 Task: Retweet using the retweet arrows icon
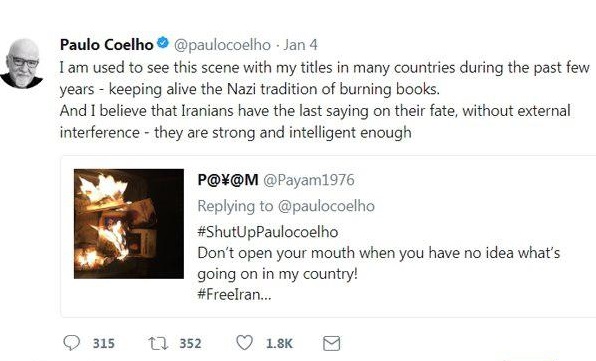click(x=158, y=343)
